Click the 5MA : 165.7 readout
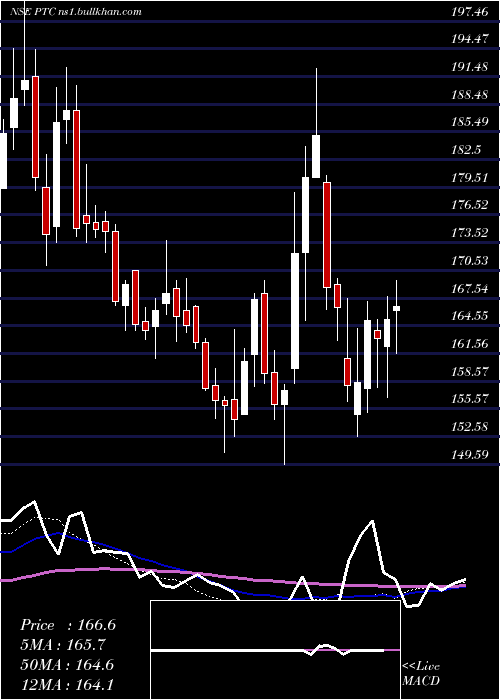The width and height of the screenshot is (500, 700). 64,645
